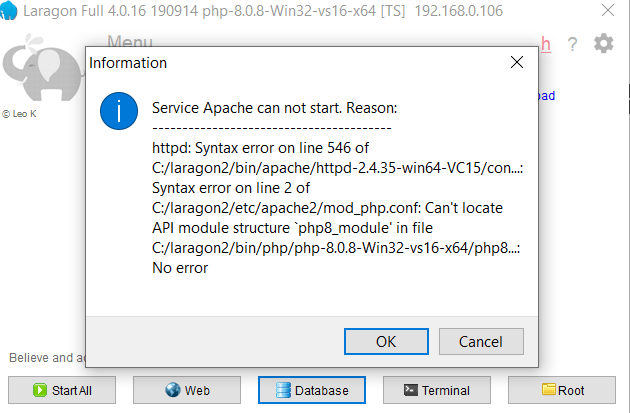Click Cancel in the Information dialog
The width and height of the screenshot is (630, 413).
click(x=480, y=341)
